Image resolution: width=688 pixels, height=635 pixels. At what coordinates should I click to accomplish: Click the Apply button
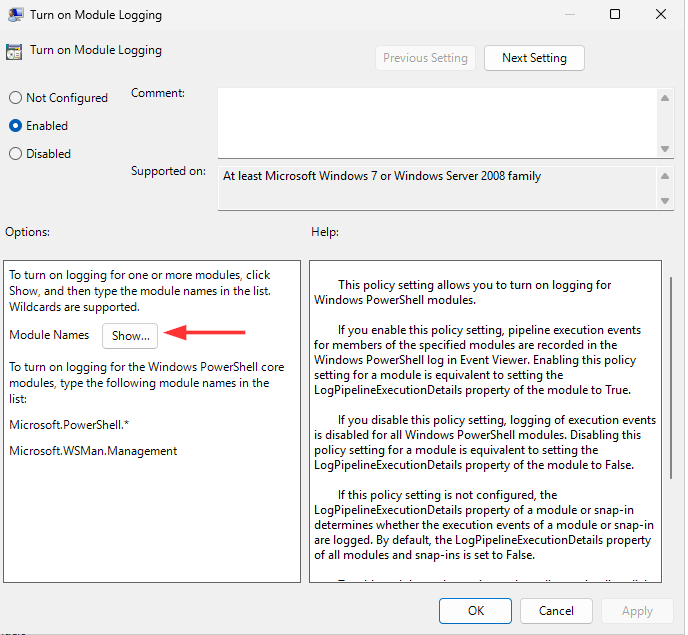(637, 610)
